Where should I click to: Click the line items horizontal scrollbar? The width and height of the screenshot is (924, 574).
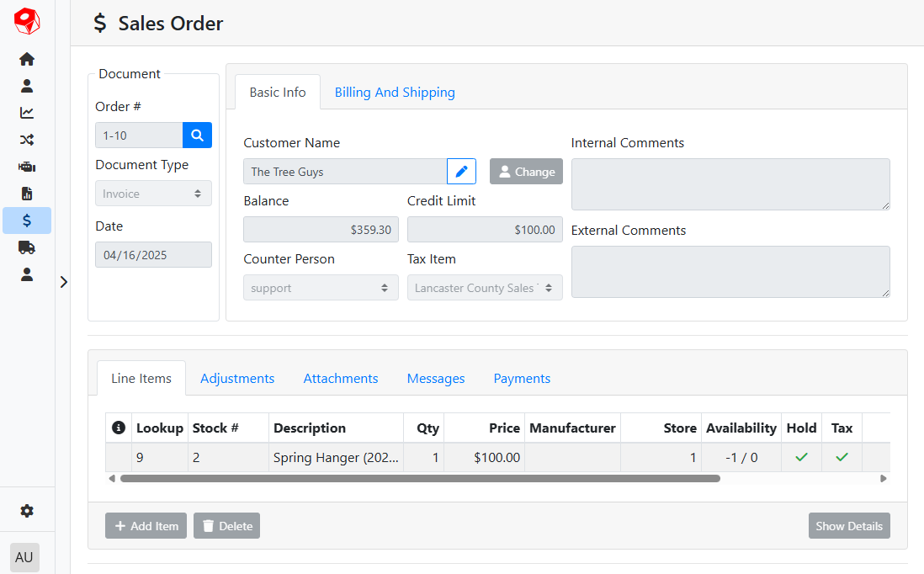[x=419, y=478]
